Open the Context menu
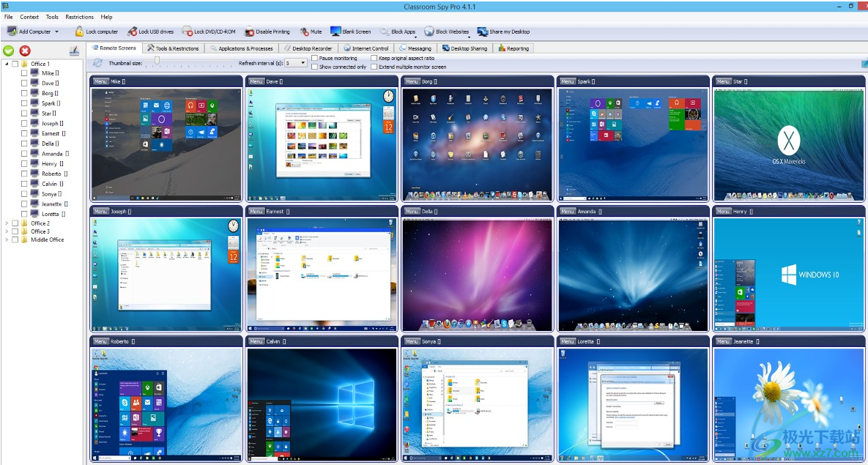868x465 pixels. [x=29, y=17]
